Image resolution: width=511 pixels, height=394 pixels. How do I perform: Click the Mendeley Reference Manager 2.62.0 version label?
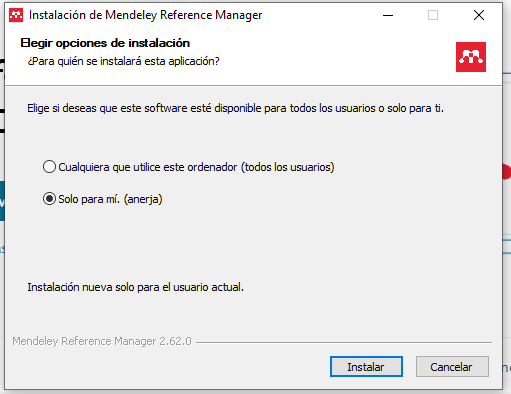(102, 341)
